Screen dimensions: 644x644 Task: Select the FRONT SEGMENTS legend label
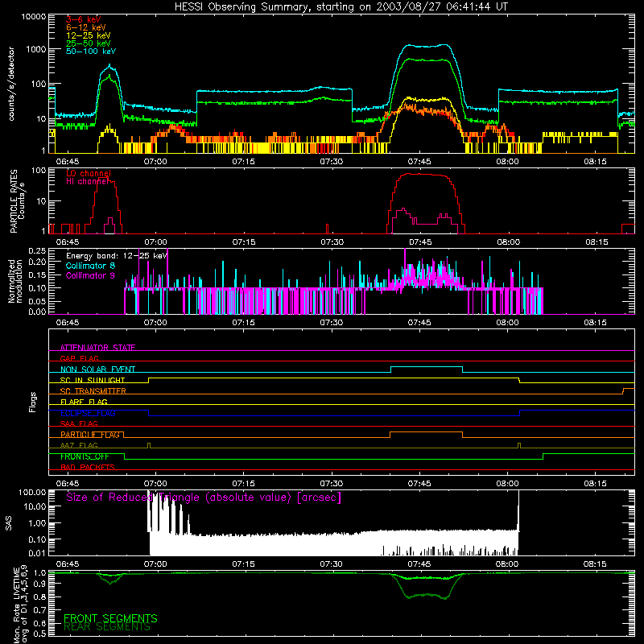(x=110, y=618)
